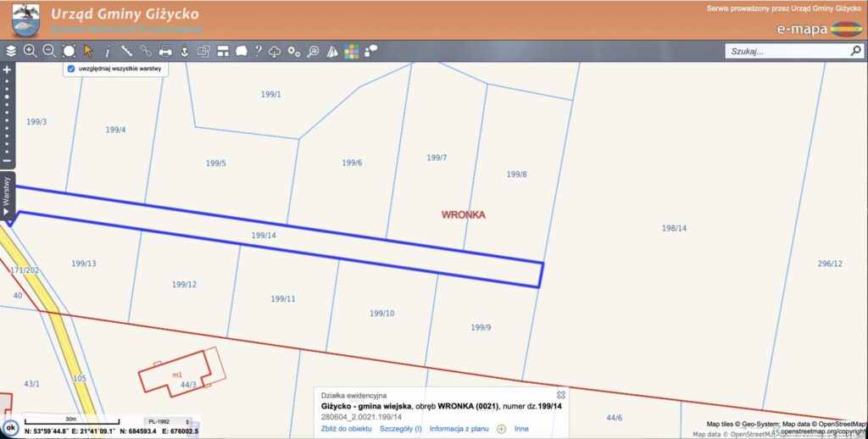Screen dimensions: 868x439
Task: Click parcel label 199/12
Action: [x=184, y=285]
